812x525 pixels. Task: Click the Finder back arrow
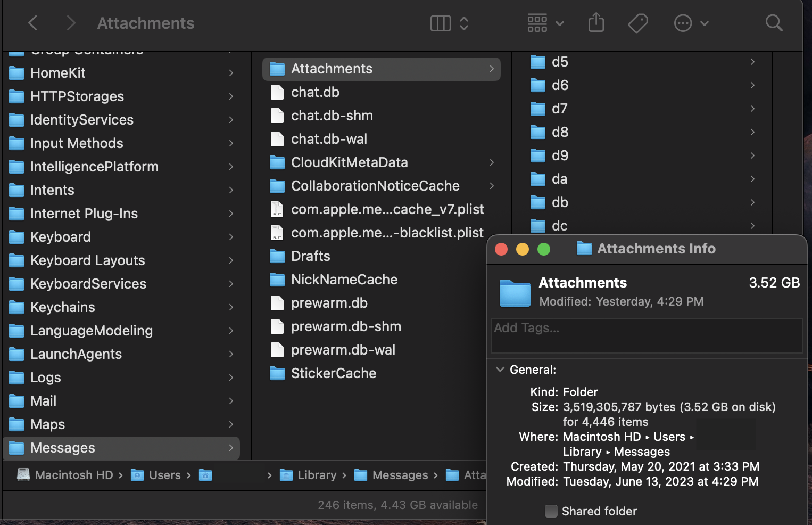[x=33, y=23]
